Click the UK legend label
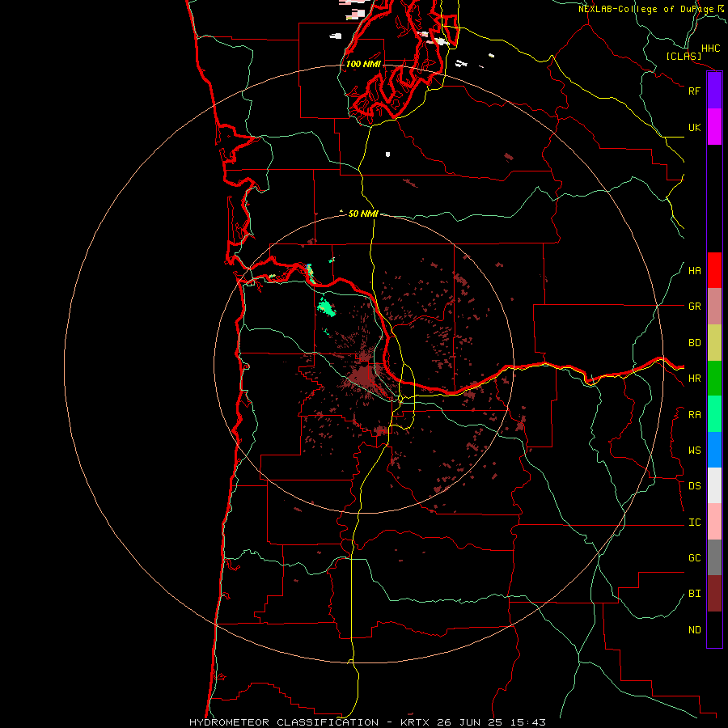728x728 pixels. pyautogui.click(x=694, y=127)
